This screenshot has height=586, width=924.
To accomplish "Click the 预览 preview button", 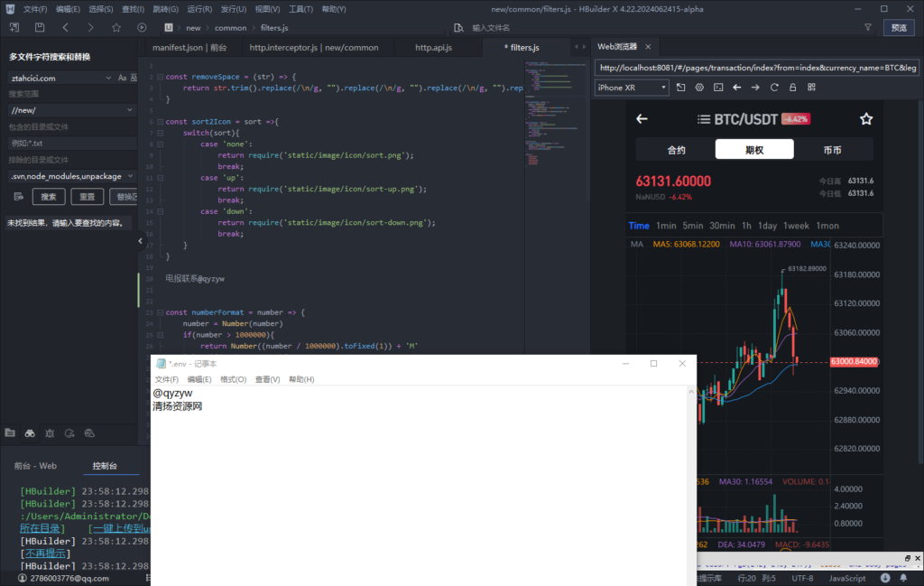I will [899, 28].
